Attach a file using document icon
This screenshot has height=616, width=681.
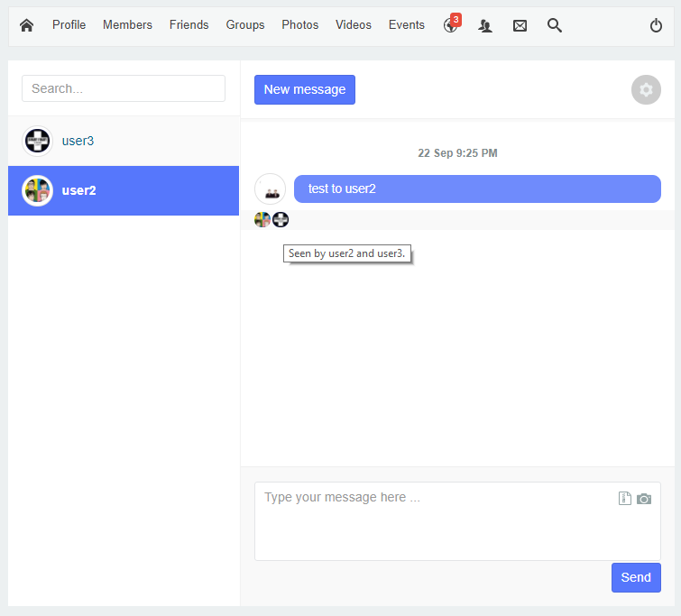click(x=624, y=499)
